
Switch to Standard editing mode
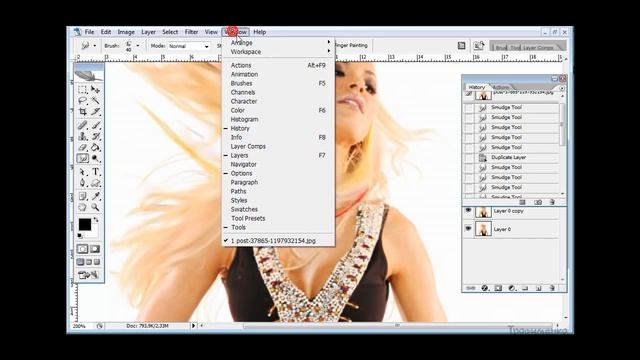[82, 249]
